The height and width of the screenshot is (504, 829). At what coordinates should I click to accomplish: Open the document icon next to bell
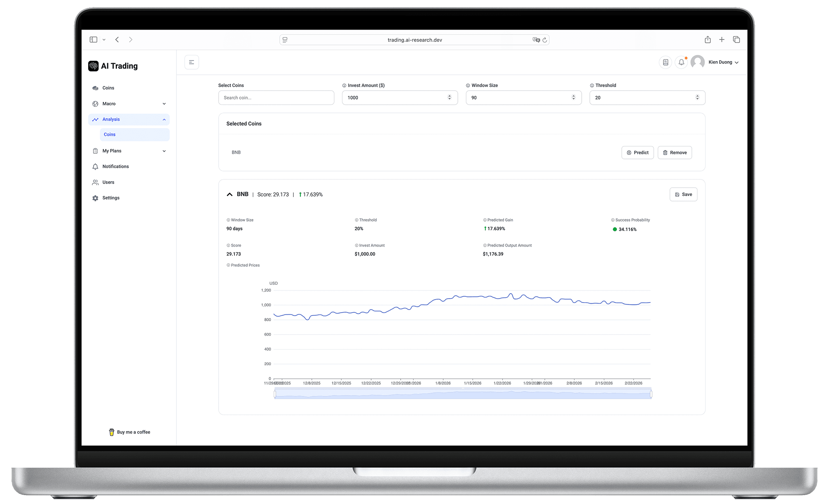click(665, 62)
